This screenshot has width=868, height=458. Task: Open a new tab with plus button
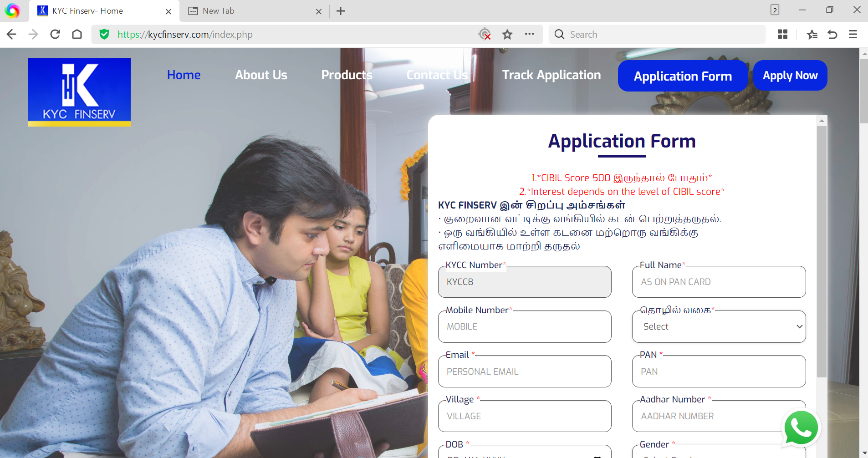click(341, 11)
